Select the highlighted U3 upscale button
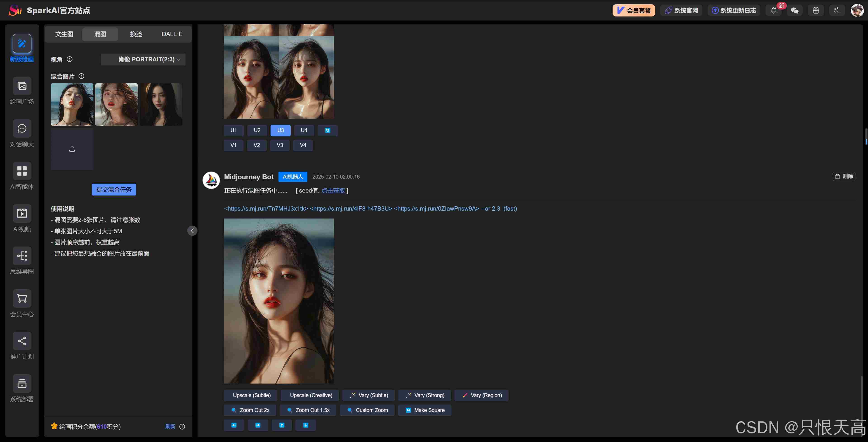This screenshot has width=868, height=442. (280, 130)
